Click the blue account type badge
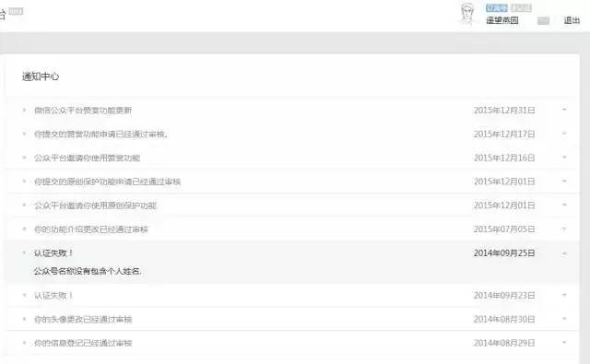The image size is (590, 364). pyautogui.click(x=497, y=8)
